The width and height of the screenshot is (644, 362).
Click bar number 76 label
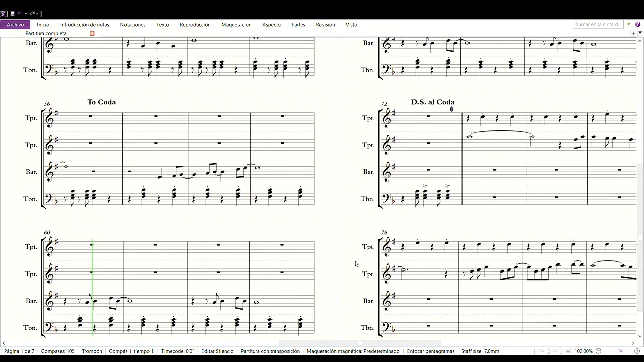384,233
